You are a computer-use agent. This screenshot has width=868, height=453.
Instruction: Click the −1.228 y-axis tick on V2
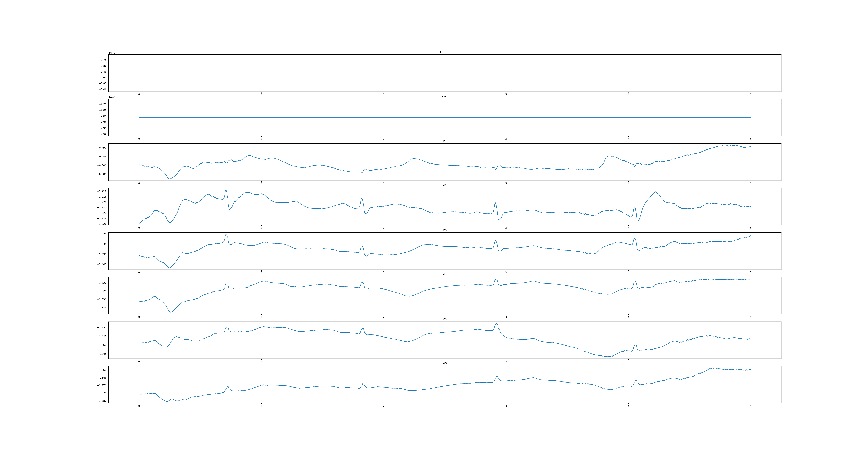point(102,224)
